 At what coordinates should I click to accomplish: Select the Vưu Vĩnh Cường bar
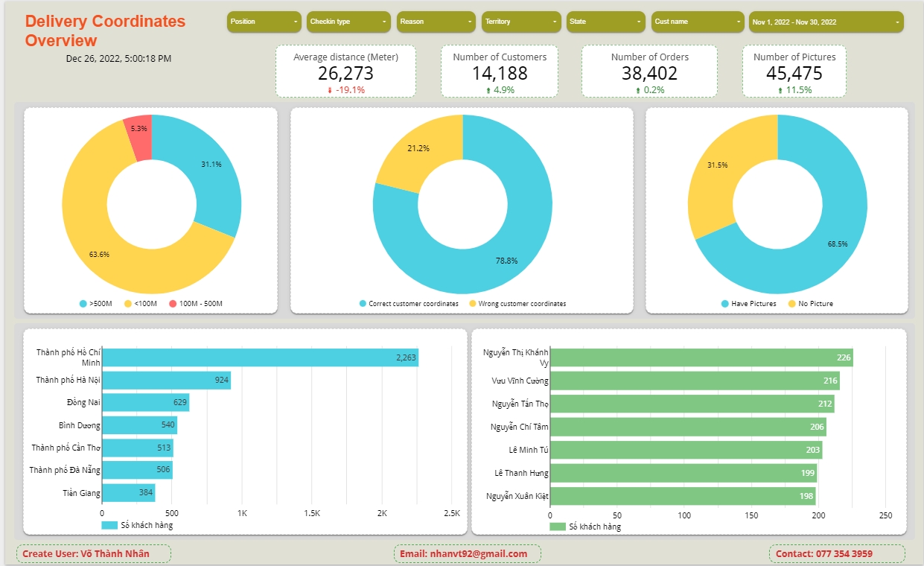click(x=695, y=381)
